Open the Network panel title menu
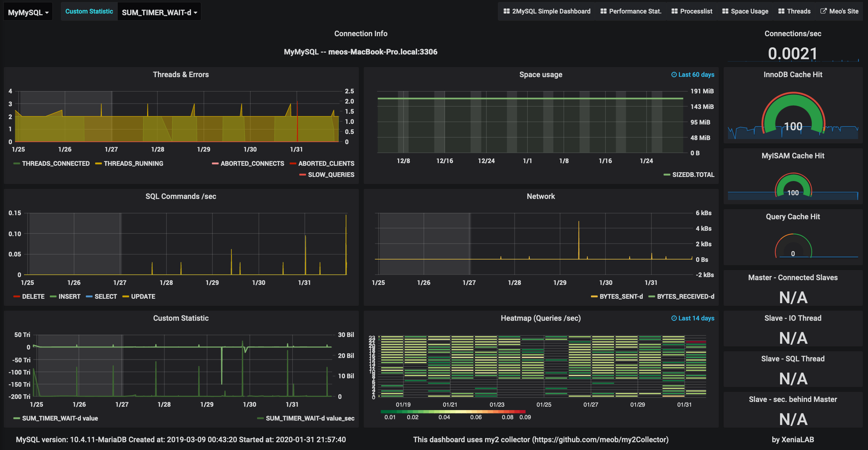The width and height of the screenshot is (868, 450). pyautogui.click(x=541, y=196)
